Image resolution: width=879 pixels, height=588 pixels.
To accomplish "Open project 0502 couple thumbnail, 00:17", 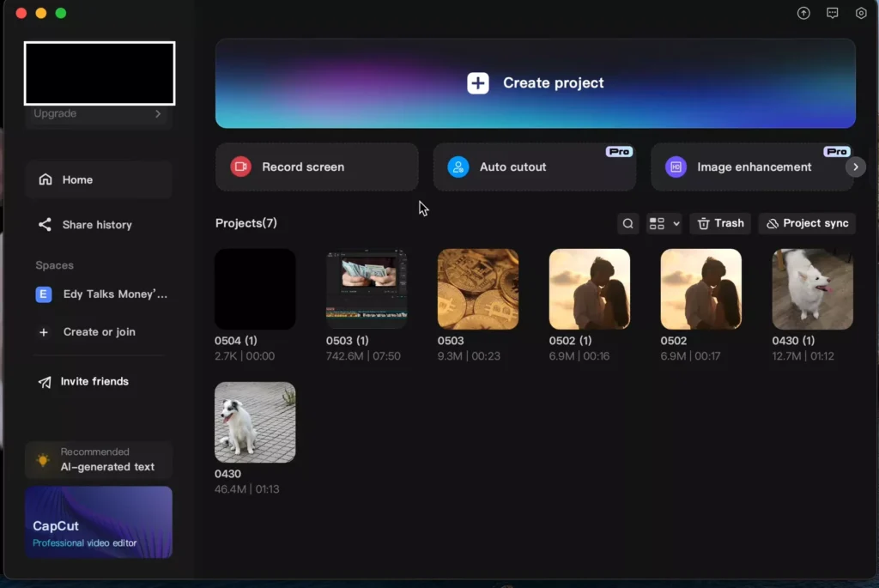I will click(701, 289).
